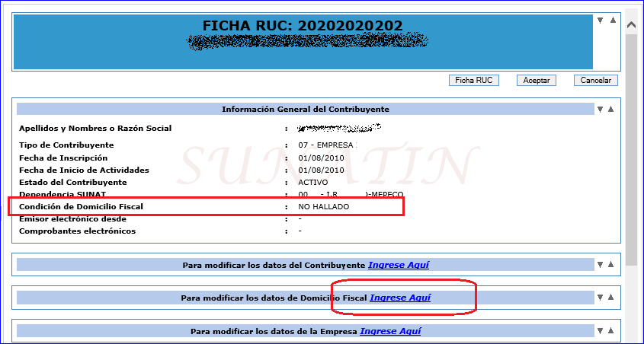
Task: Open Ingrese Aquí link for datos del Contribuyente
Action: coord(399,265)
